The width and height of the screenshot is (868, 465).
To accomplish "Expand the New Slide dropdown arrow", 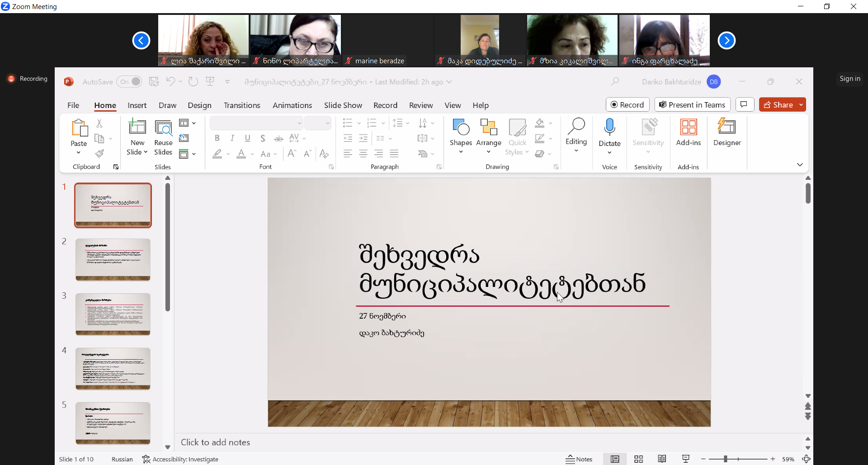I will tap(145, 152).
